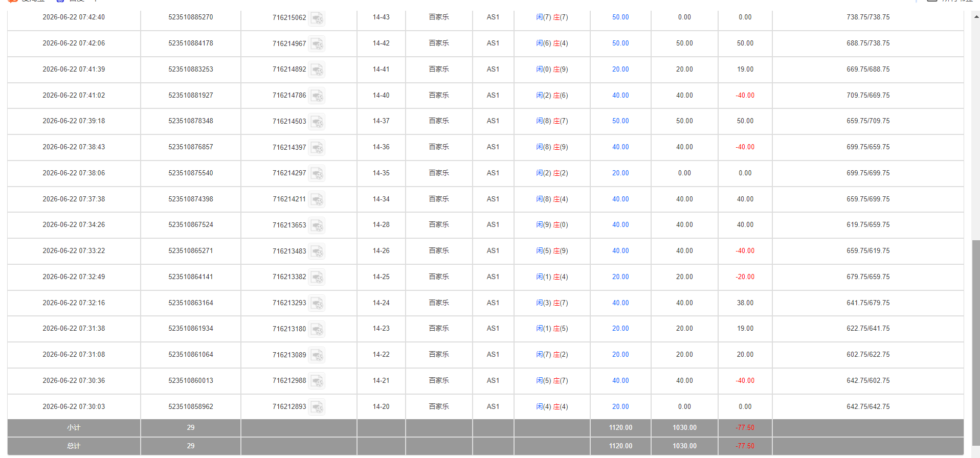Select table number 14-24
This screenshot has width=980, height=458.
[381, 303]
